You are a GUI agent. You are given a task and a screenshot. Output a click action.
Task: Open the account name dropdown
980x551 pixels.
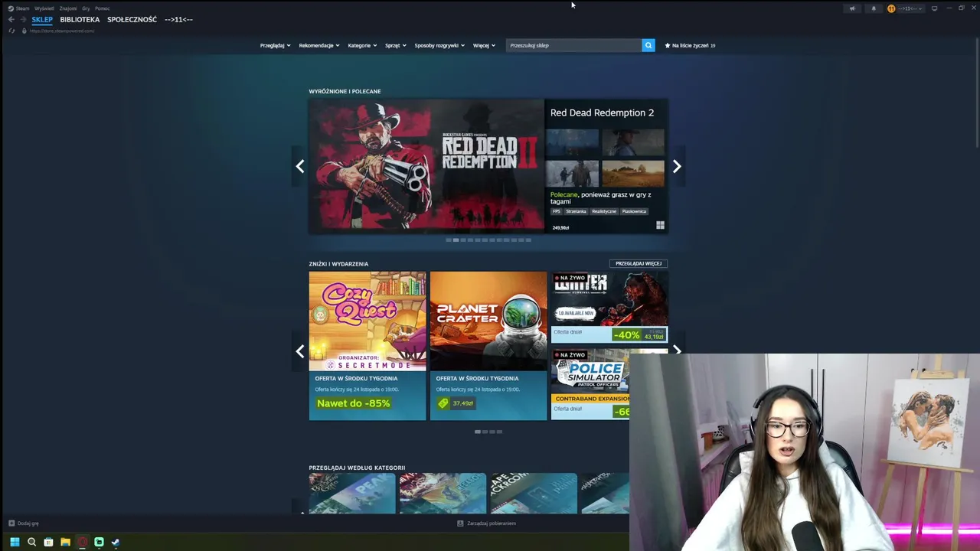point(910,8)
